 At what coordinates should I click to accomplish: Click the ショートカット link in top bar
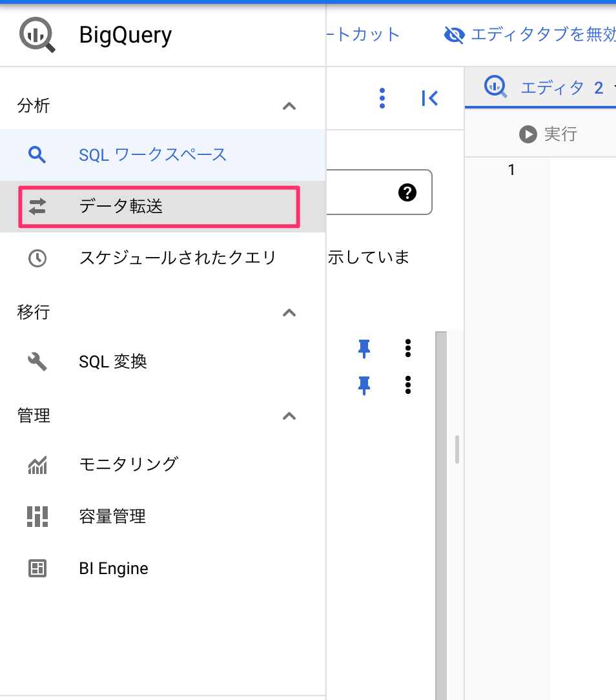pyautogui.click(x=363, y=34)
